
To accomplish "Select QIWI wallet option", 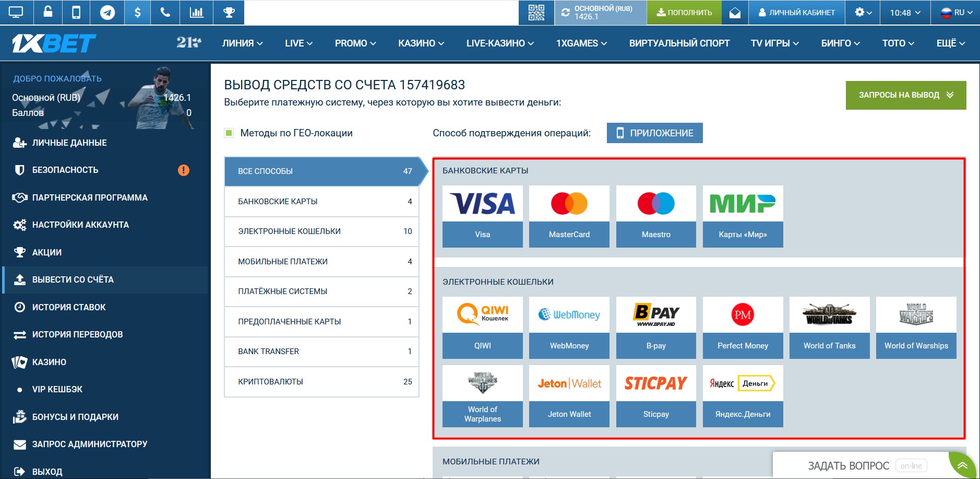I will point(483,328).
